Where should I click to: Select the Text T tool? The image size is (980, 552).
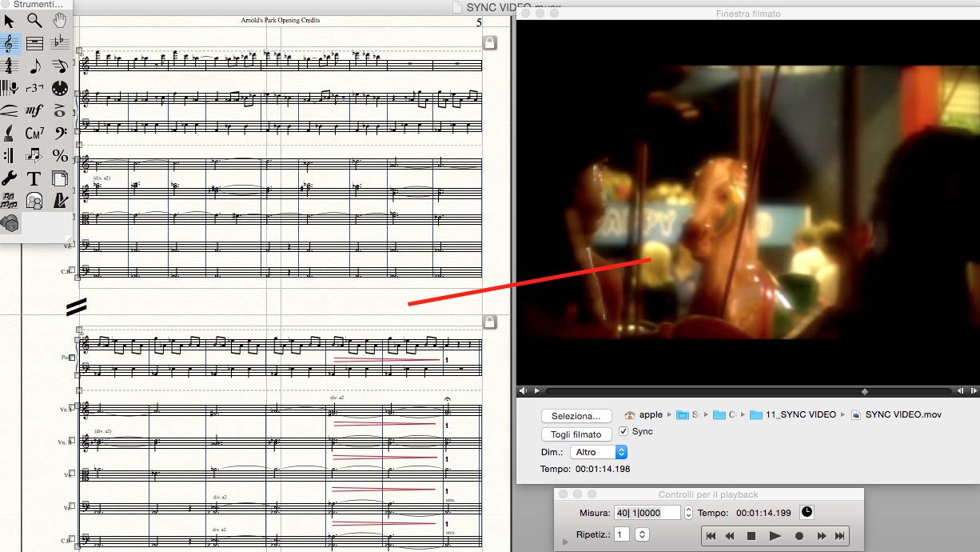pos(34,178)
